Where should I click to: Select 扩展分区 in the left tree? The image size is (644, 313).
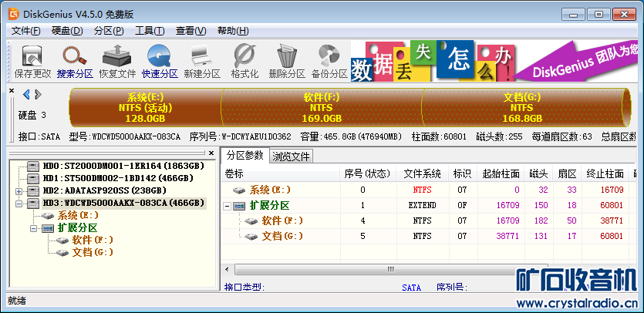78,227
